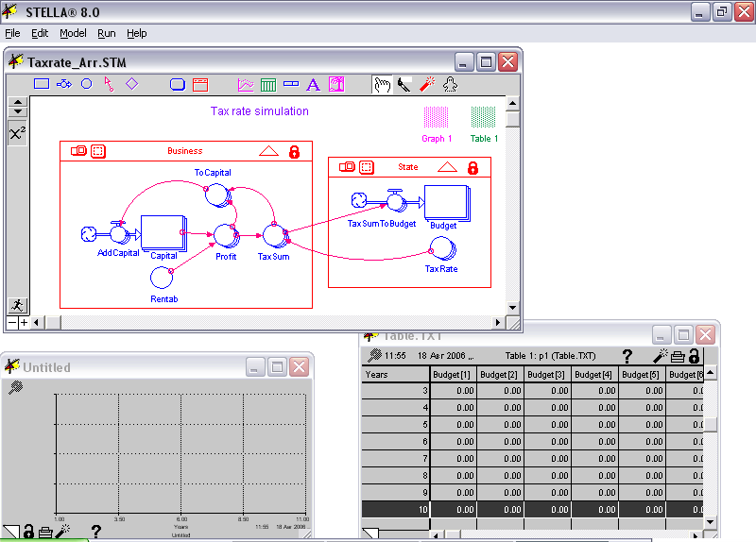
Task: Click table window vertical scrollbar down arrow
Action: (x=710, y=522)
